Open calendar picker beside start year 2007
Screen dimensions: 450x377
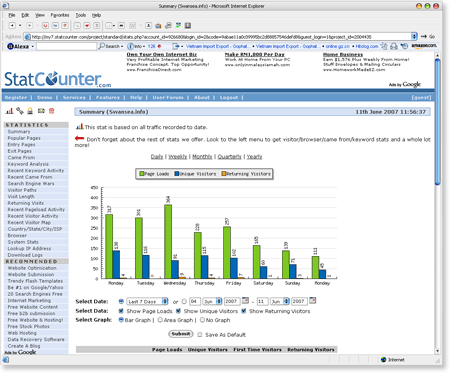click(245, 301)
